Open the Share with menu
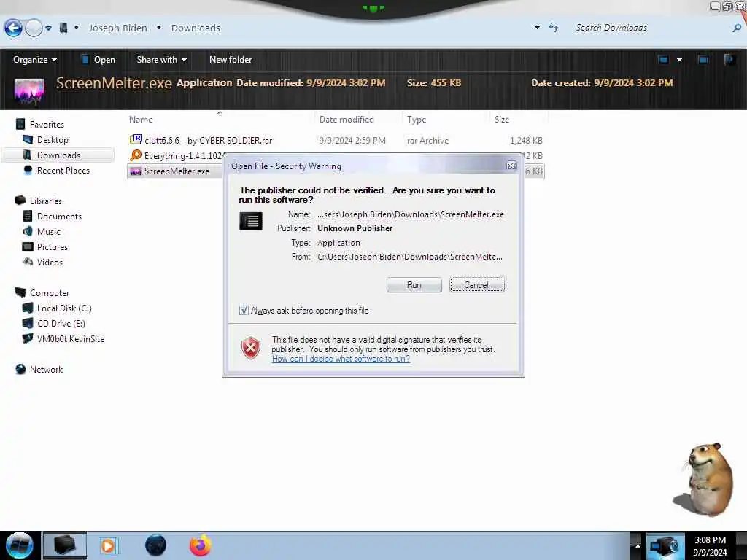The height and width of the screenshot is (560, 747). click(161, 60)
